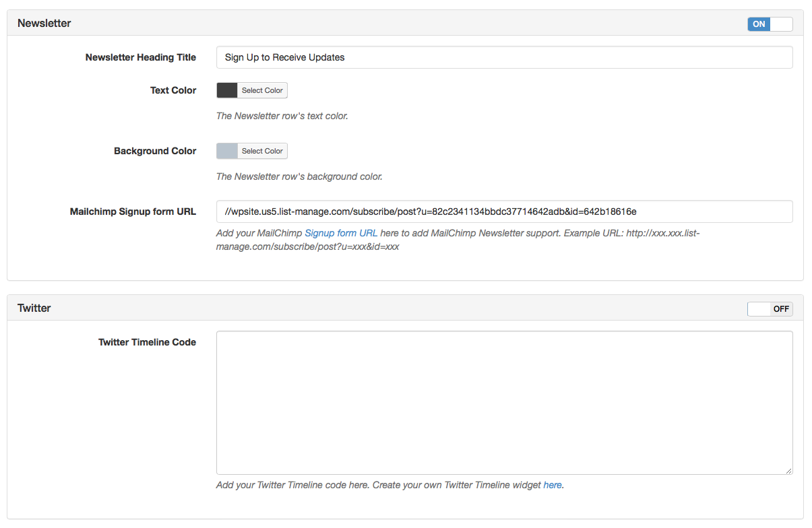Click the 'Newsletter Heading Title' label

tap(141, 57)
